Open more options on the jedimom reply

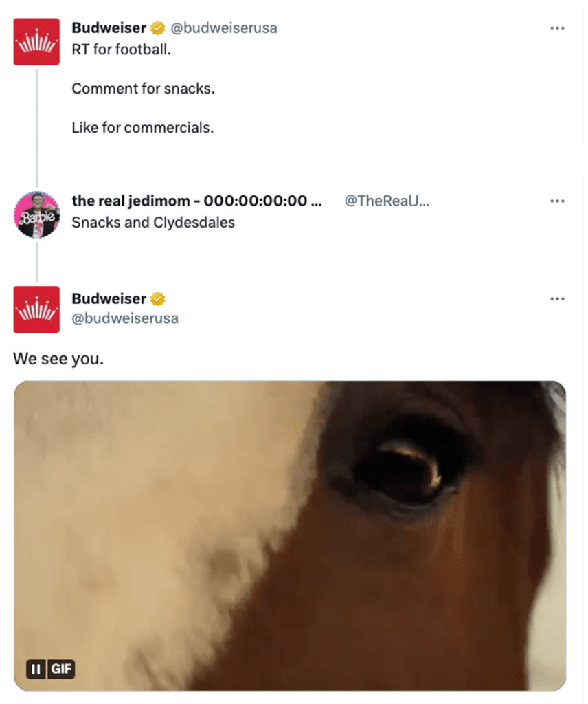(557, 201)
